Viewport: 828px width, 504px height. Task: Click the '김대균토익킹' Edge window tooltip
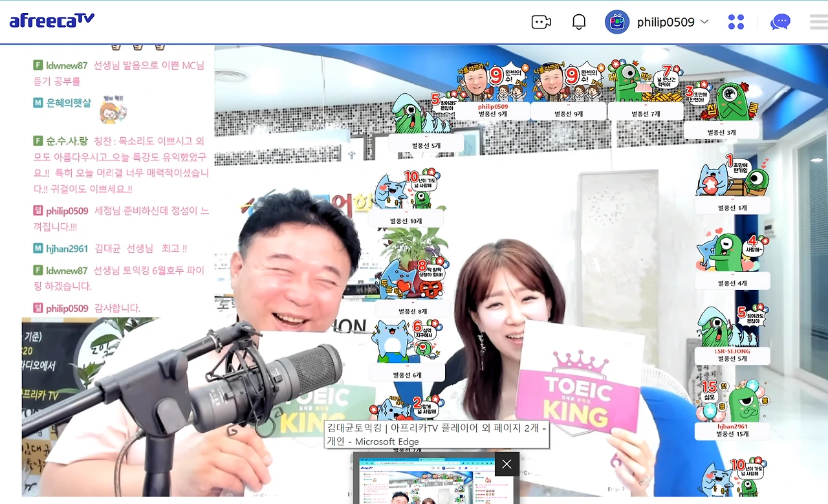(x=437, y=435)
